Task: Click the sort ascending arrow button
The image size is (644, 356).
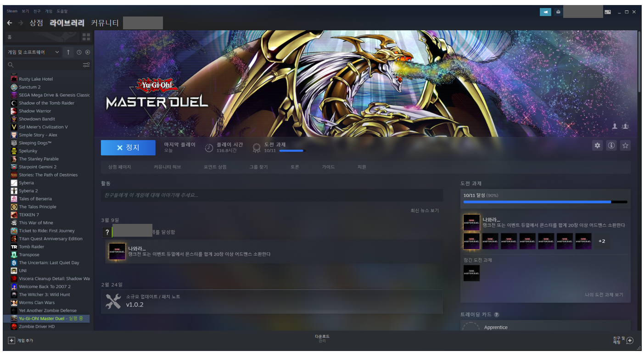Action: pos(68,52)
